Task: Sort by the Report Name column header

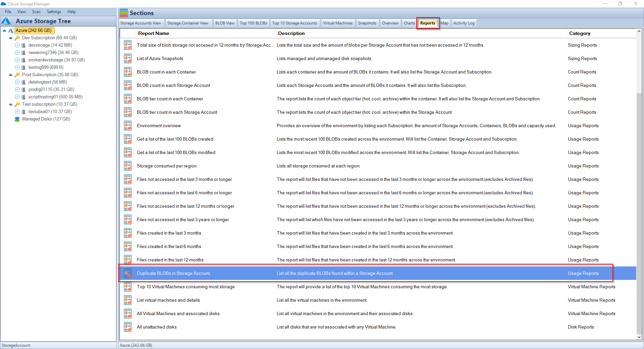Action: point(205,33)
